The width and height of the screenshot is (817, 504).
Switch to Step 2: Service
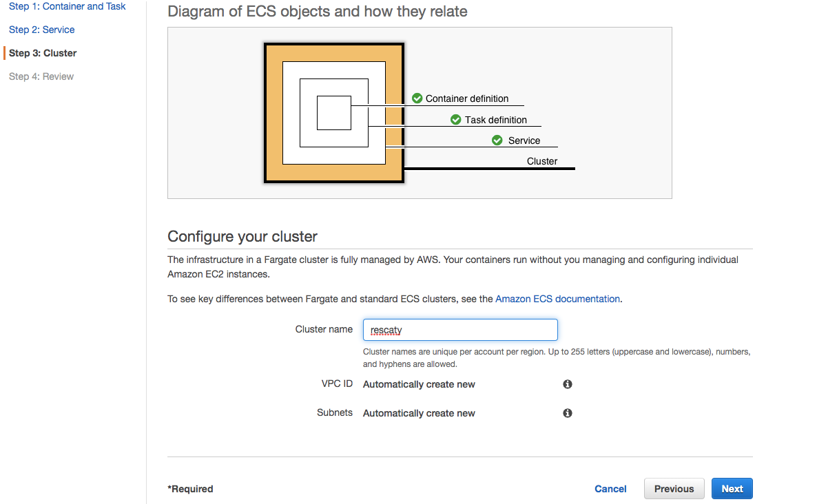point(41,30)
